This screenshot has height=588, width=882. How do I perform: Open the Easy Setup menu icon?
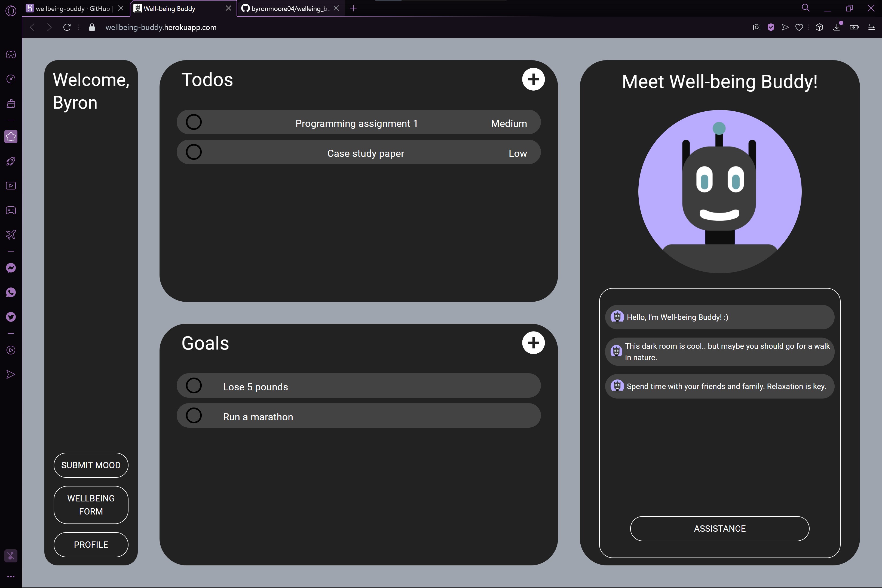(871, 27)
